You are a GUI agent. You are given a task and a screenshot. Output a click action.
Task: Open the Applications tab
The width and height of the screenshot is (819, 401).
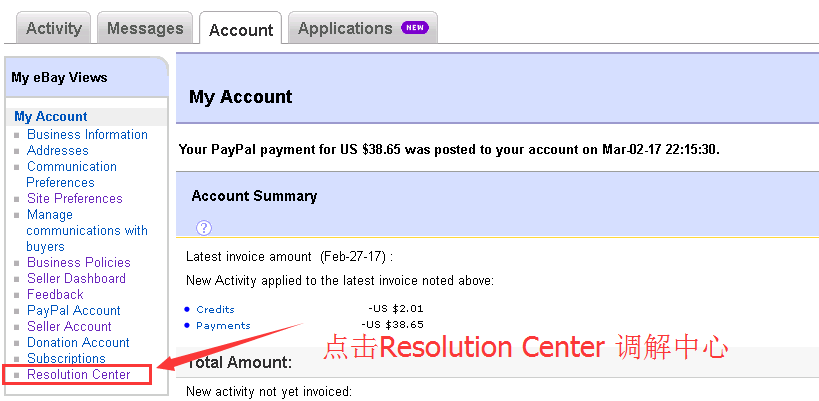[x=345, y=28]
